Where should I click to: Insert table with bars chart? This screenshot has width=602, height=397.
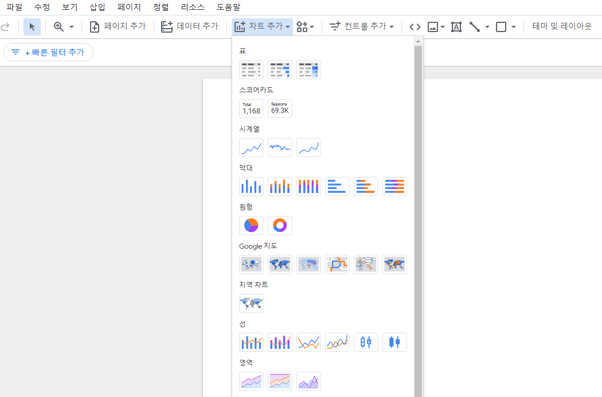(x=280, y=70)
